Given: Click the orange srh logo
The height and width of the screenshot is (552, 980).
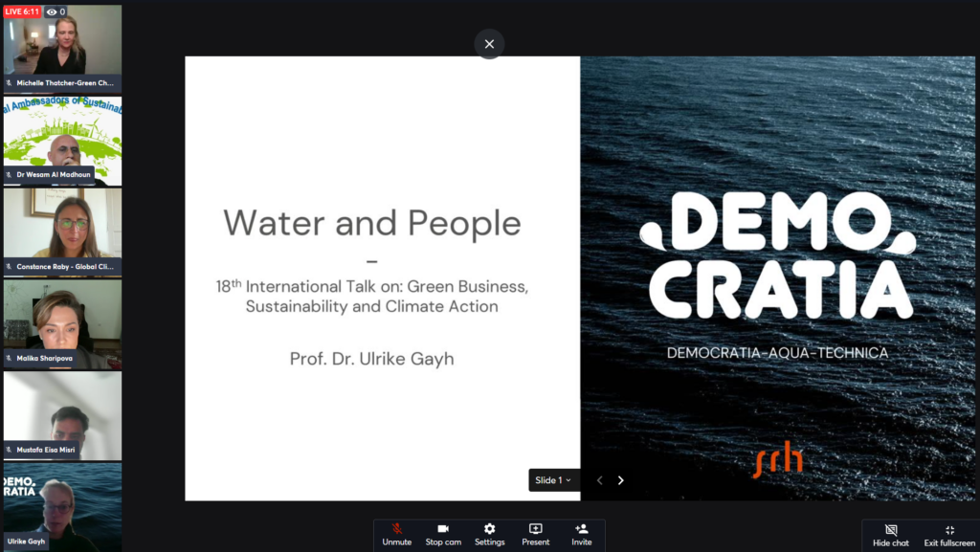Looking at the screenshot, I should 778,459.
